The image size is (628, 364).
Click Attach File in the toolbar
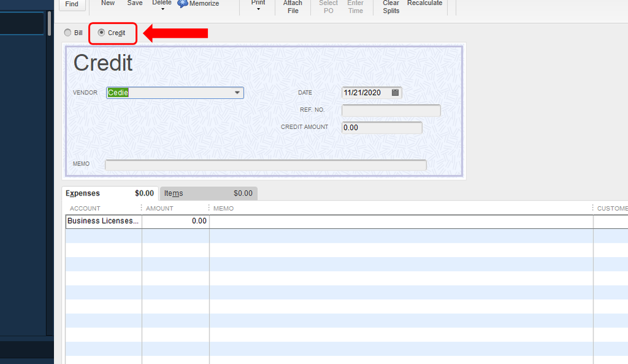(x=293, y=7)
